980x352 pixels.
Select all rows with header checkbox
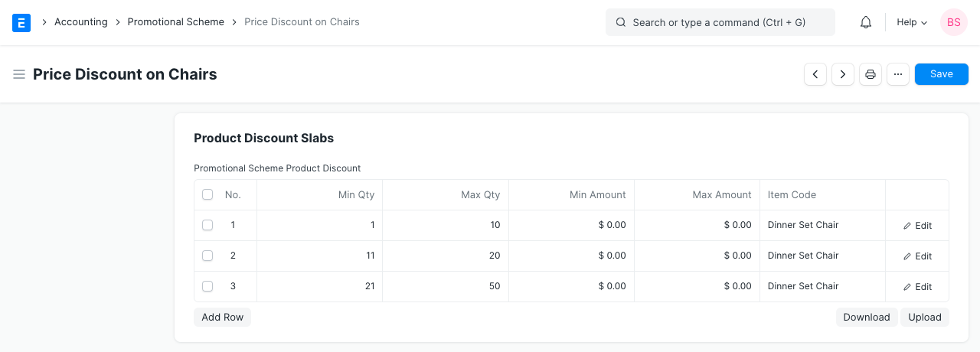pos(207,195)
